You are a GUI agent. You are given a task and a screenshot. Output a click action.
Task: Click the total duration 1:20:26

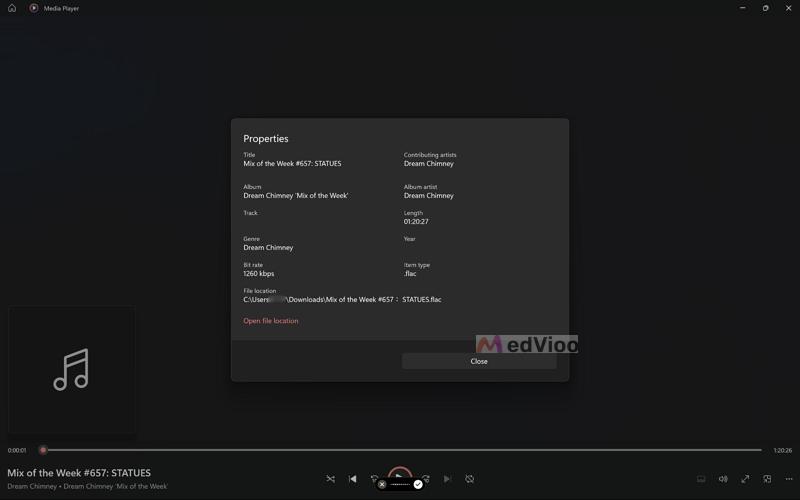coord(783,451)
